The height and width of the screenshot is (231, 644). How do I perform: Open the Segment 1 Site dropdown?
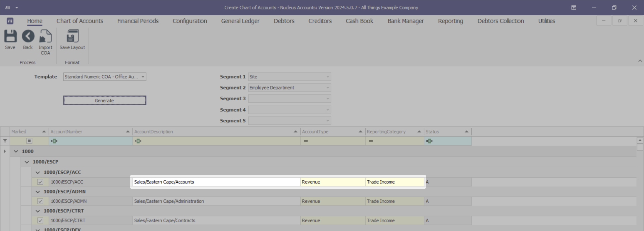pyautogui.click(x=328, y=77)
